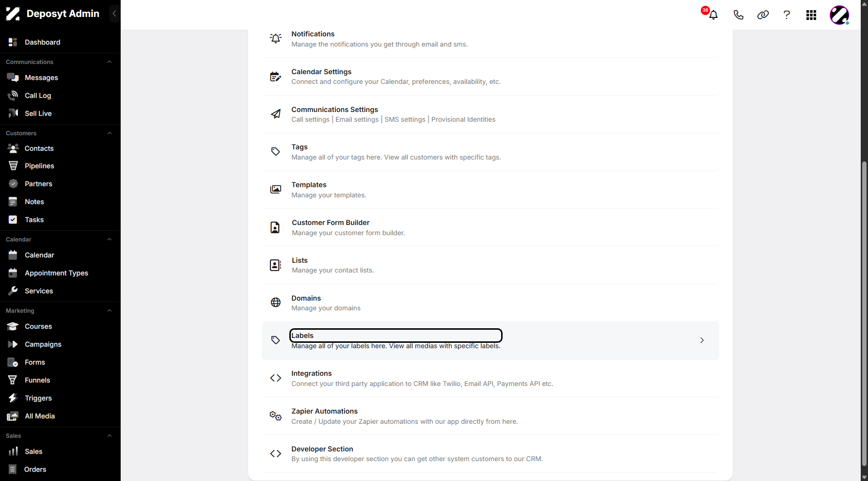Image resolution: width=868 pixels, height=481 pixels.
Task: Open the Tags settings row
Action: tap(490, 152)
